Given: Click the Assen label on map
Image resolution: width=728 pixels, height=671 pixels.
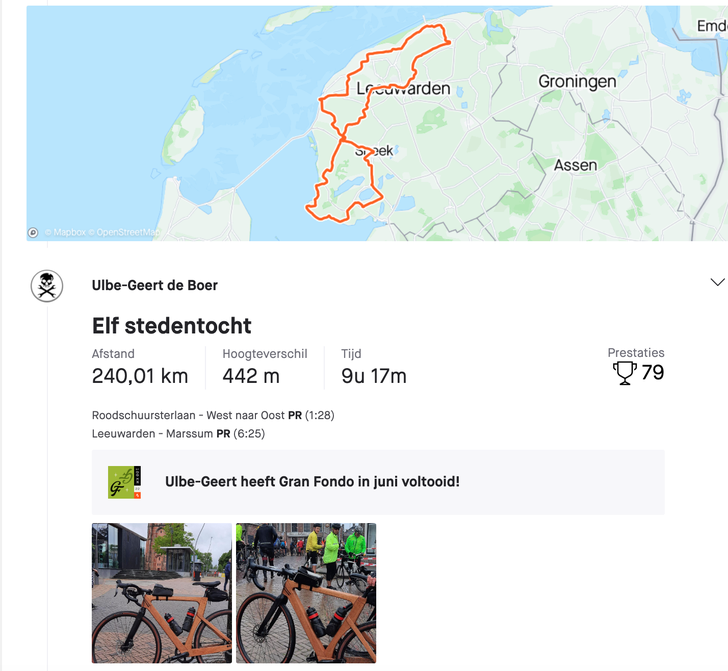Looking at the screenshot, I should 575,165.
